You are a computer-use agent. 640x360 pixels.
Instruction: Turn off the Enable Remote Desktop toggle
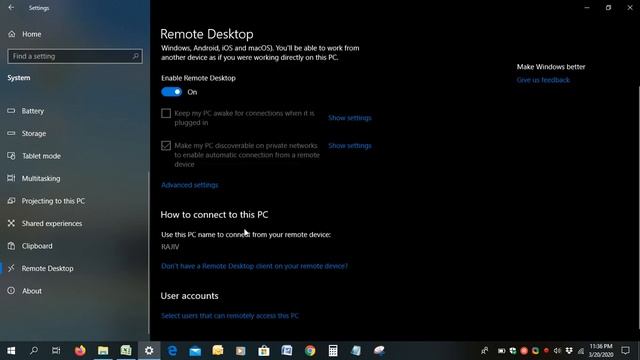coord(171,92)
